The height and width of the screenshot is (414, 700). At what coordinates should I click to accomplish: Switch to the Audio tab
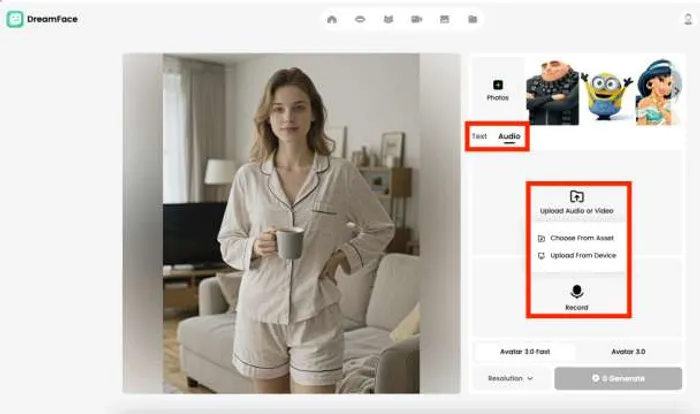[510, 136]
